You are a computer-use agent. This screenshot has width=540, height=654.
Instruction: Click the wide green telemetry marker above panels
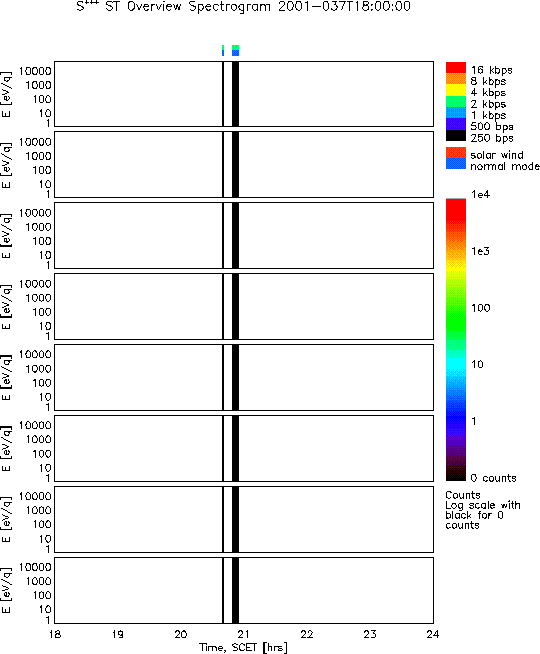235,48
